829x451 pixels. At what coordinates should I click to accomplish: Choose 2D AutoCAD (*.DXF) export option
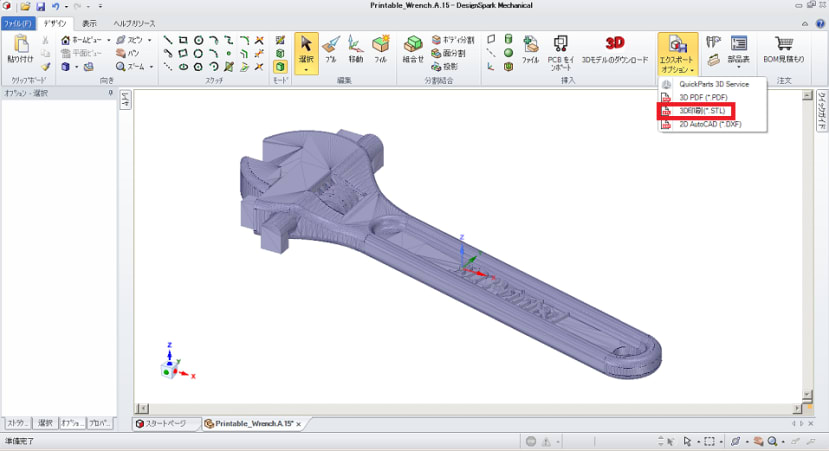pos(713,124)
